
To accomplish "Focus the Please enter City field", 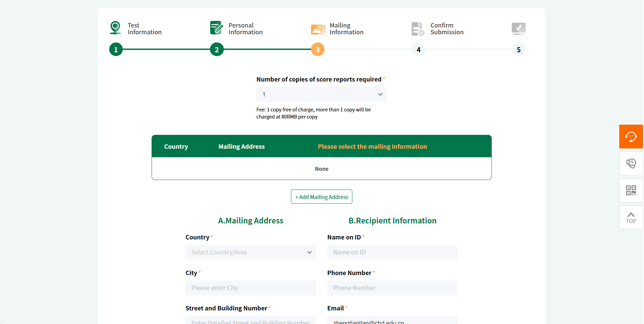I will tap(250, 288).
